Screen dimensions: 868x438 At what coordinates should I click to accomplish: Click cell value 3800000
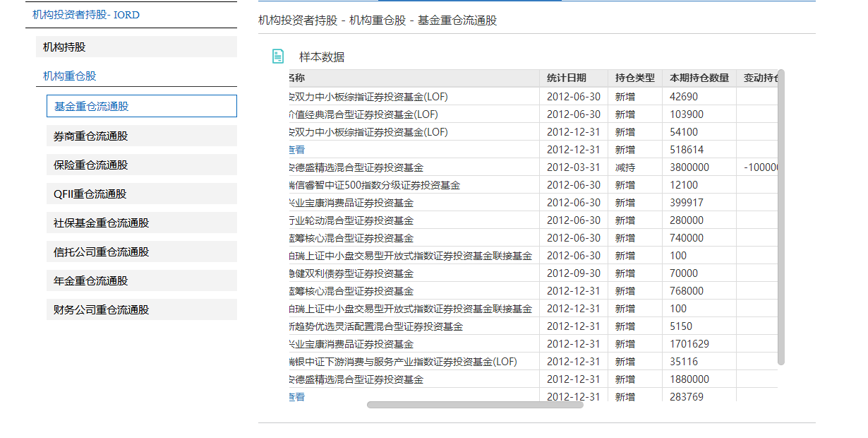point(689,167)
